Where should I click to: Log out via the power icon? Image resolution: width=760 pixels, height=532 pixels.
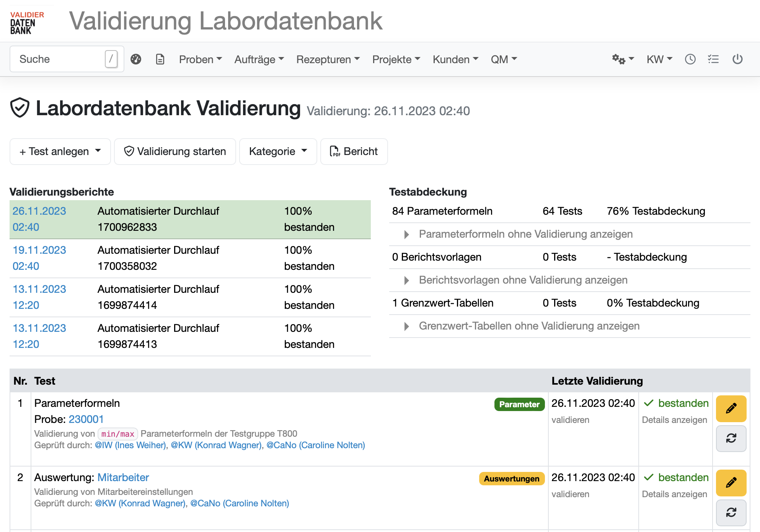tap(737, 59)
